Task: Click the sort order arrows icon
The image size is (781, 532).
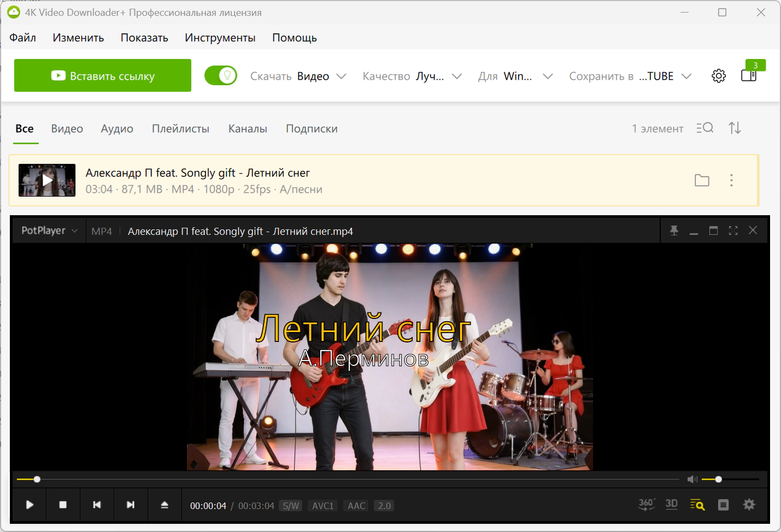Action: [735, 128]
